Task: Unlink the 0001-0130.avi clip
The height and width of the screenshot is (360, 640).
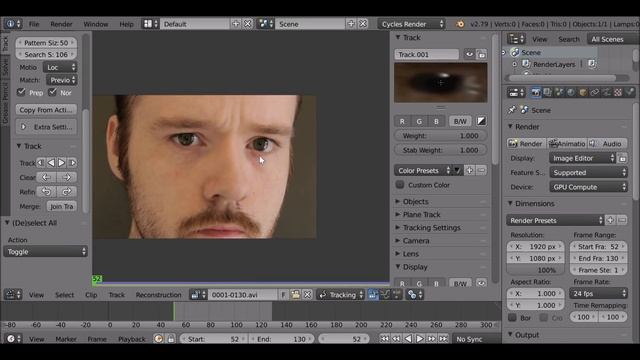Action: click(x=307, y=295)
